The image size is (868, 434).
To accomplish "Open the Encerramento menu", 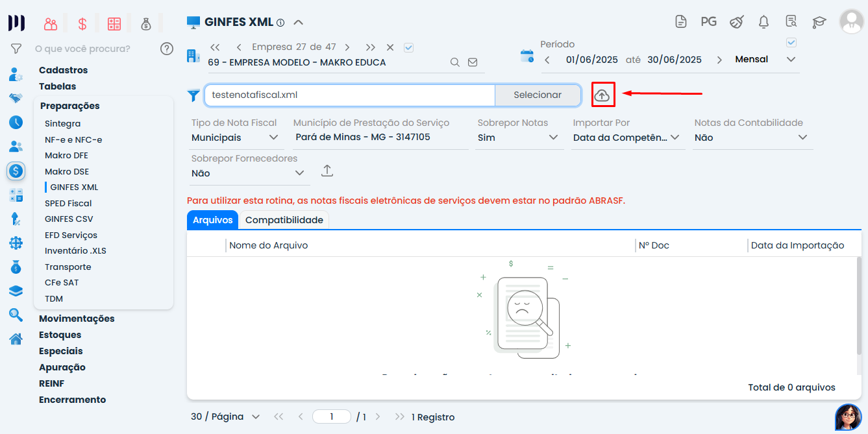I will coord(72,400).
